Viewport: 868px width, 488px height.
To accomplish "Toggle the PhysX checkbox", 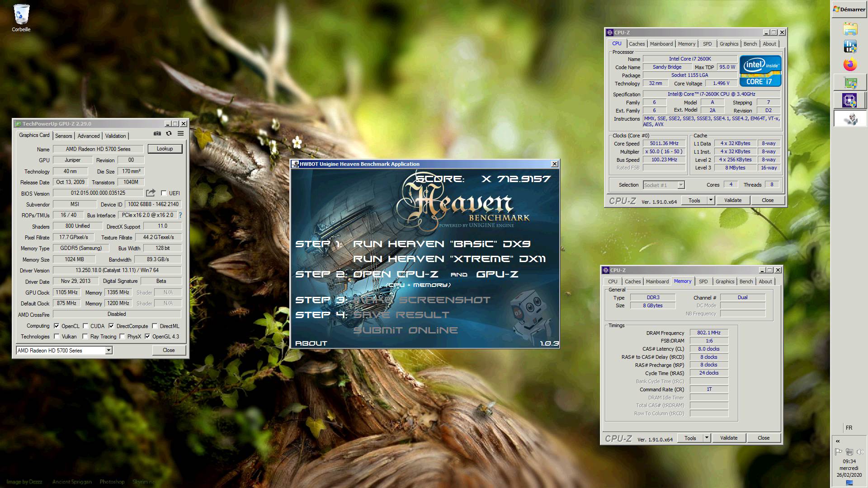I will pos(122,336).
